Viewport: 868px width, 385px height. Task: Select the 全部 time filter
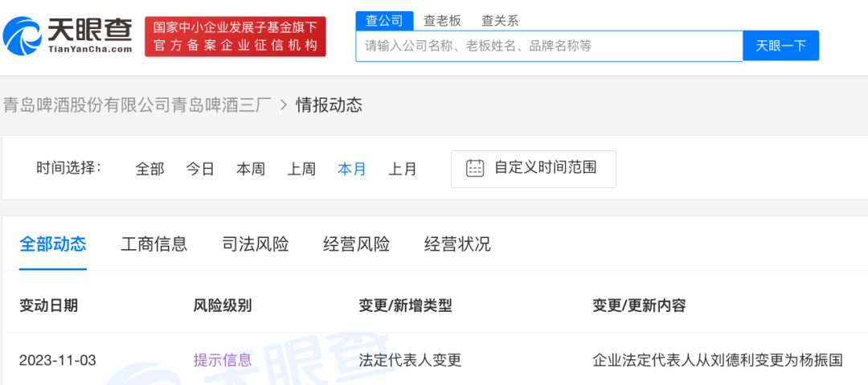150,169
